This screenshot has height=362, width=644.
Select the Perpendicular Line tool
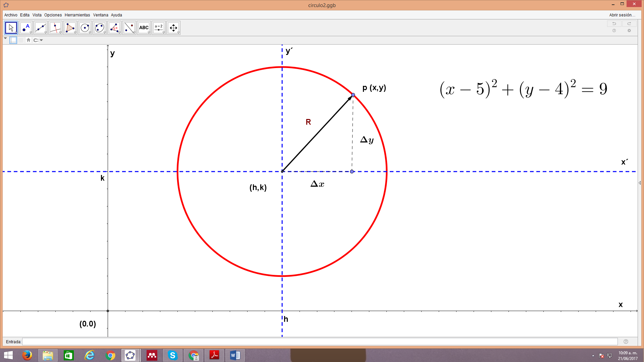pyautogui.click(x=55, y=28)
